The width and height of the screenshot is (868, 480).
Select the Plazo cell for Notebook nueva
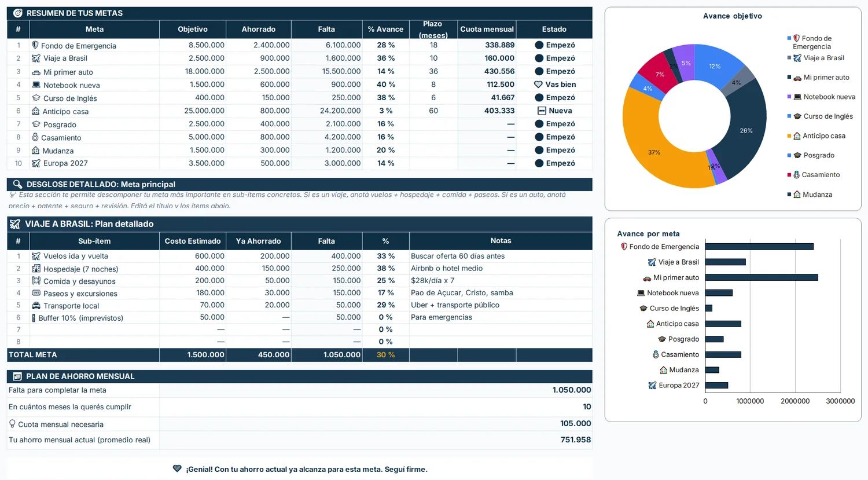433,85
